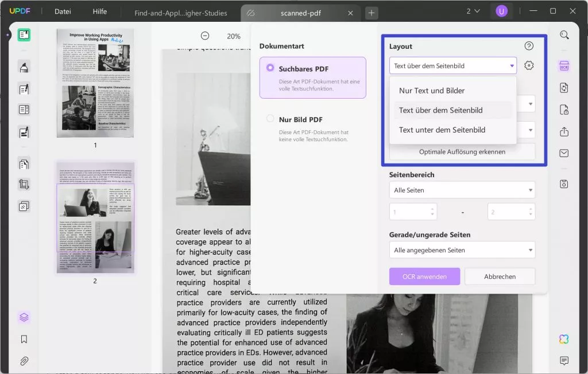Click the share/export icon in right sidebar

coord(564,131)
